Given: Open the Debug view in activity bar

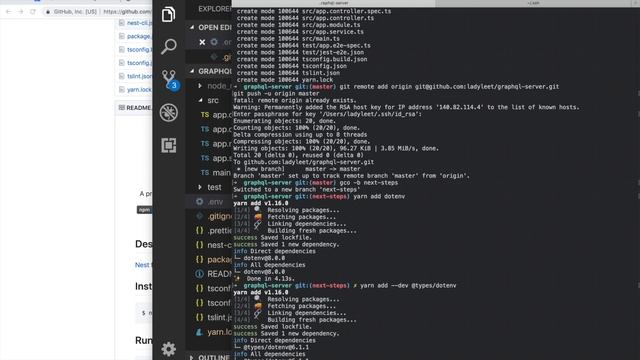Looking at the screenshot, I should 169,113.
